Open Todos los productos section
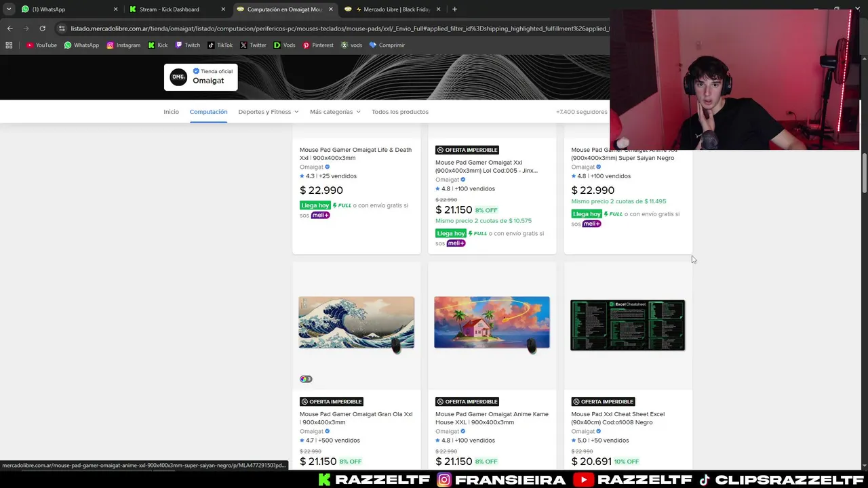Screen dimensions: 868x488 pyautogui.click(x=400, y=112)
